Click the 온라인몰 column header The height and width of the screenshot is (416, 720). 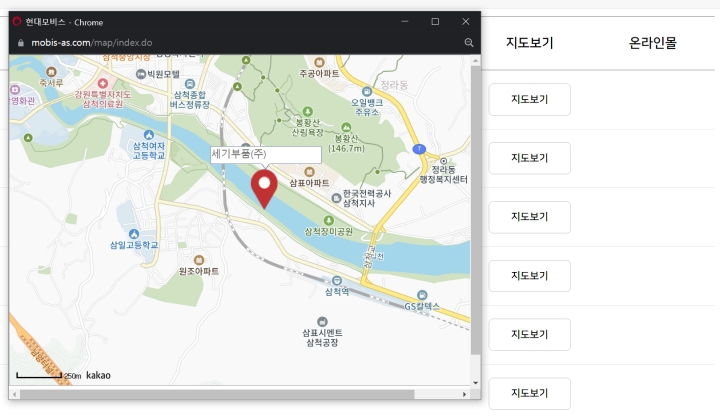[652, 43]
